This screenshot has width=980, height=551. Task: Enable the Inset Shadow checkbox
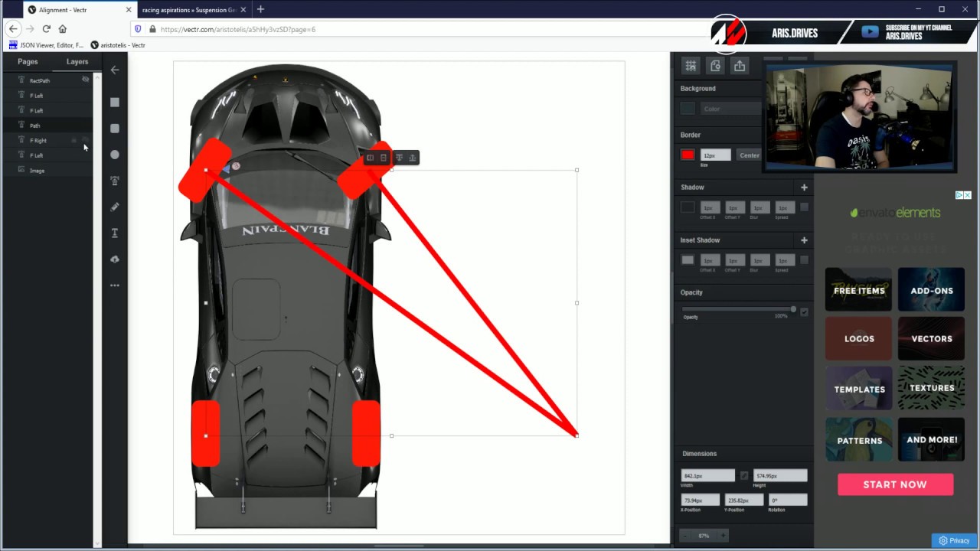(804, 259)
